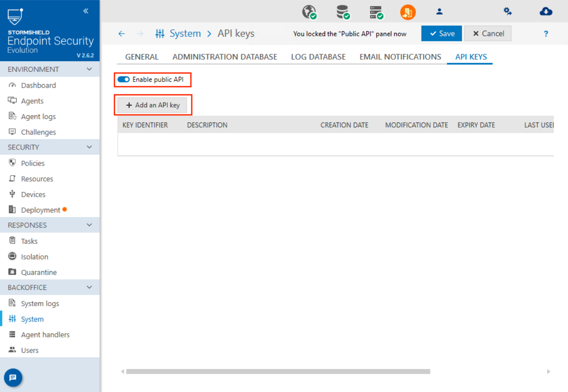The width and height of the screenshot is (568, 392).
Task: Open the help question mark icon
Action: 545,34
